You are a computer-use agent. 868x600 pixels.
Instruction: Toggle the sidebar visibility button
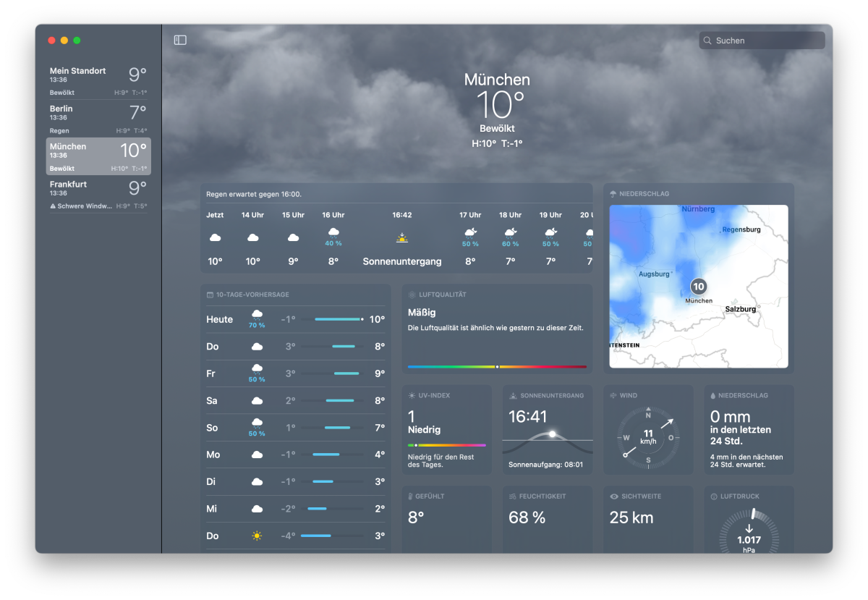180,41
